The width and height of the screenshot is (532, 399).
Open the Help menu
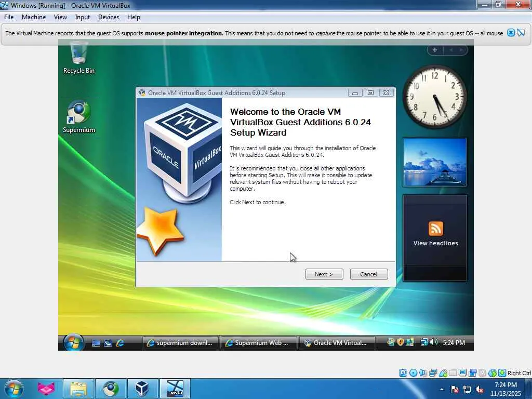tap(134, 17)
